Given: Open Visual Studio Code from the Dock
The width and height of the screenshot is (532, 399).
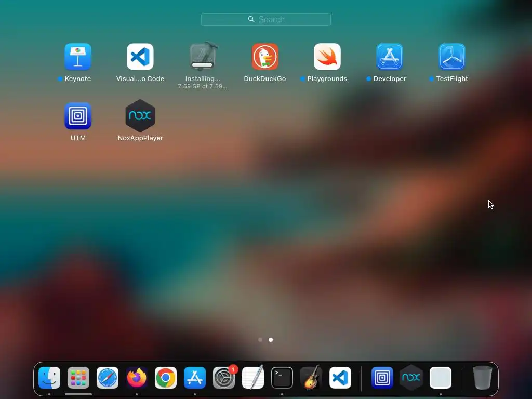Looking at the screenshot, I should (340, 378).
